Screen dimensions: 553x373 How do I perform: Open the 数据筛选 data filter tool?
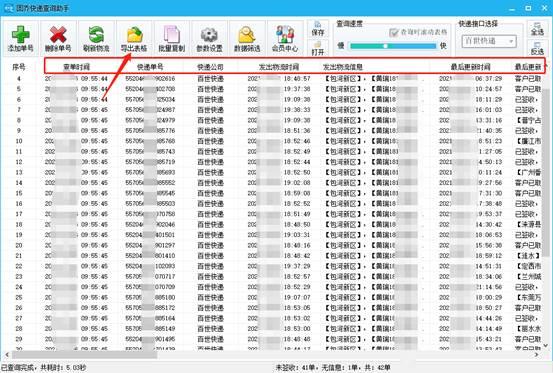tap(247, 38)
